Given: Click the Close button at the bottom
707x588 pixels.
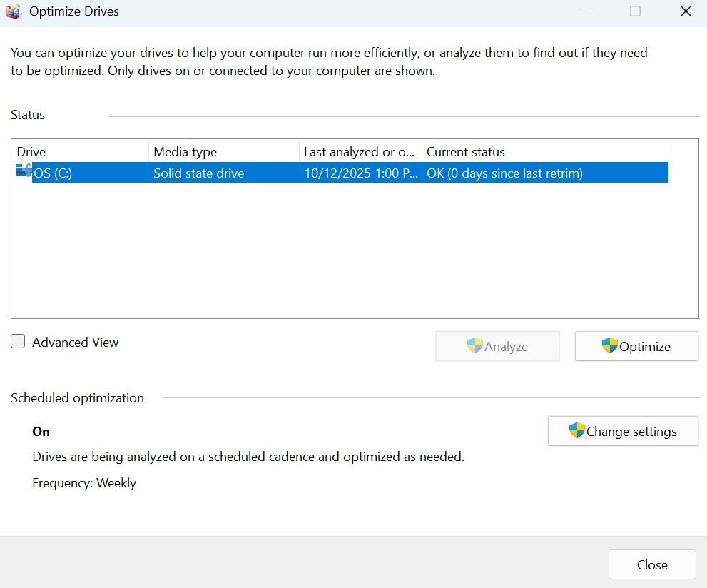Looking at the screenshot, I should tap(651, 564).
